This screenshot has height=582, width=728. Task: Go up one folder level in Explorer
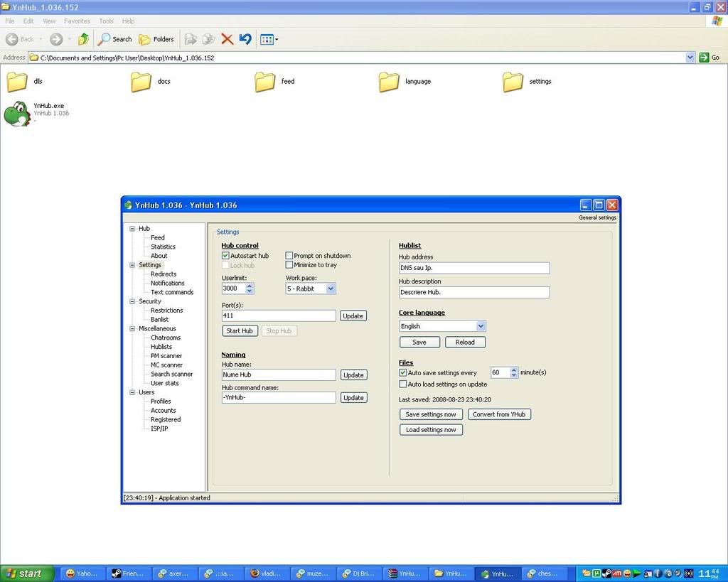84,40
